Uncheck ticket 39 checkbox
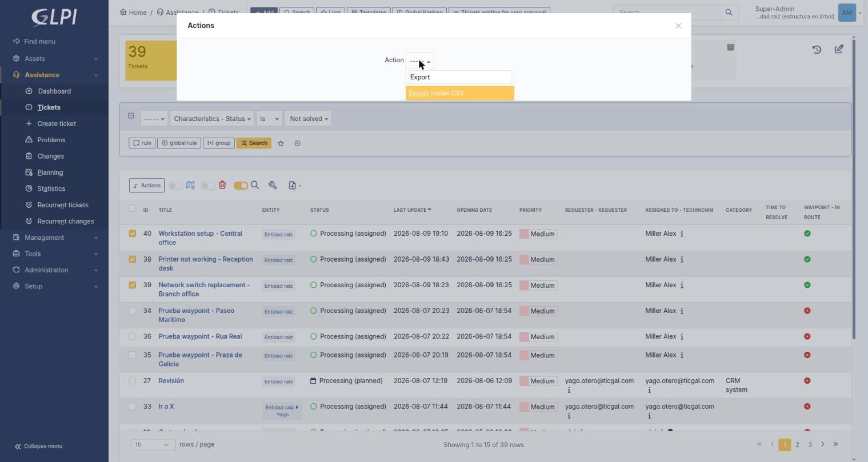Viewport: 868px width, 462px height. (133, 285)
